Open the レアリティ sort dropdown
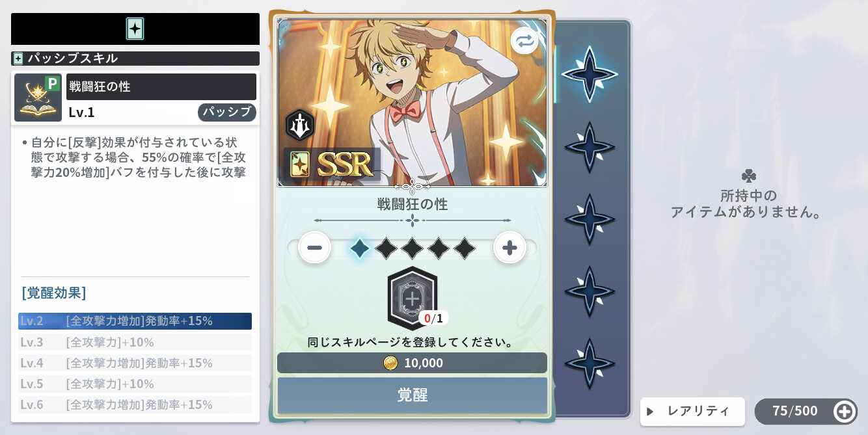This screenshot has width=868, height=435. [692, 411]
